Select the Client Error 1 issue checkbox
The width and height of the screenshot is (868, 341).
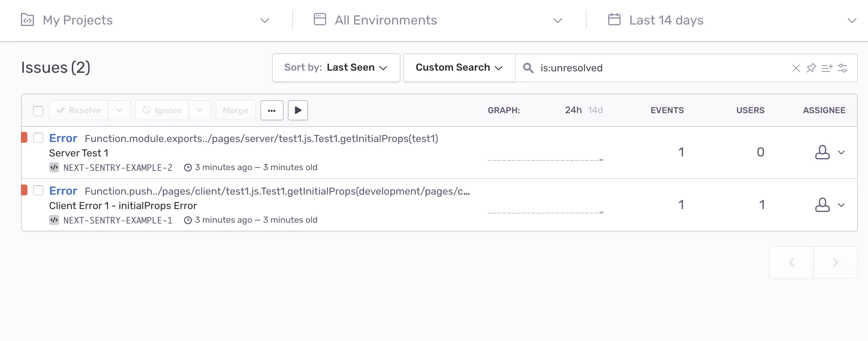pyautogui.click(x=38, y=191)
